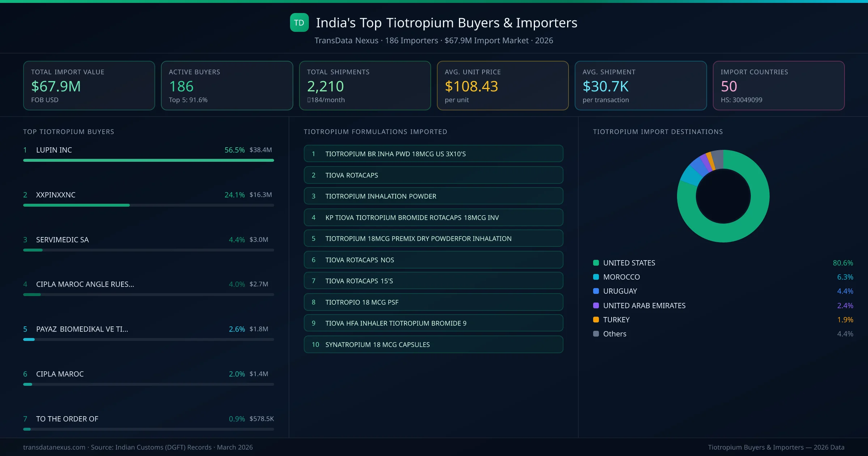Click the Avg. Shipment card

641,85
